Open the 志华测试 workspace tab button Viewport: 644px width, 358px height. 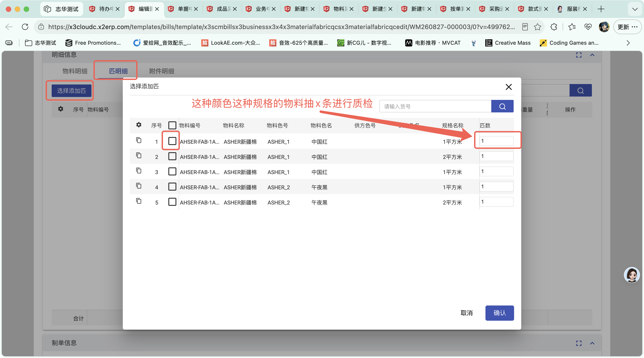[61, 9]
